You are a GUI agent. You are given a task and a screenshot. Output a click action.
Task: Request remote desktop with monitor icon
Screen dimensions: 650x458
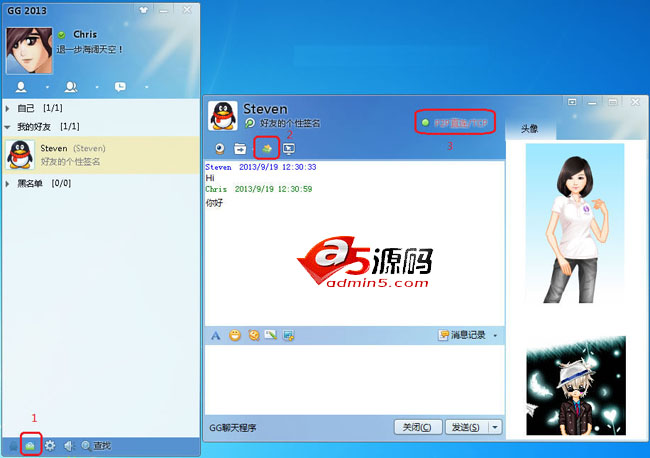click(x=289, y=148)
